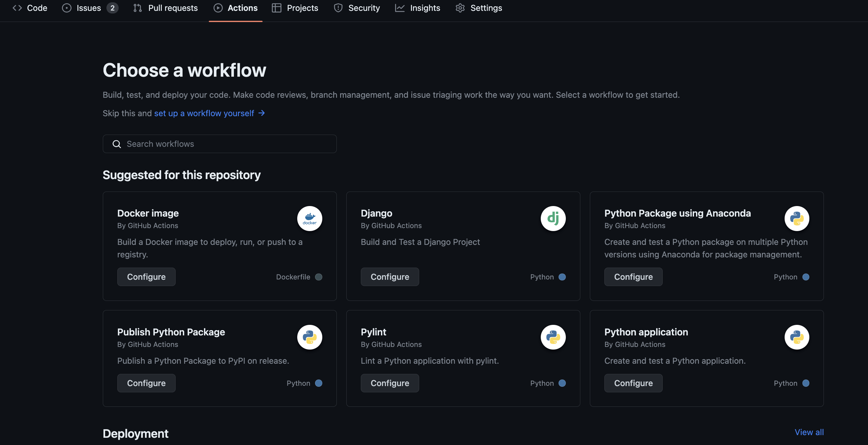Click the Python logo on the Pylint card

tap(553, 337)
